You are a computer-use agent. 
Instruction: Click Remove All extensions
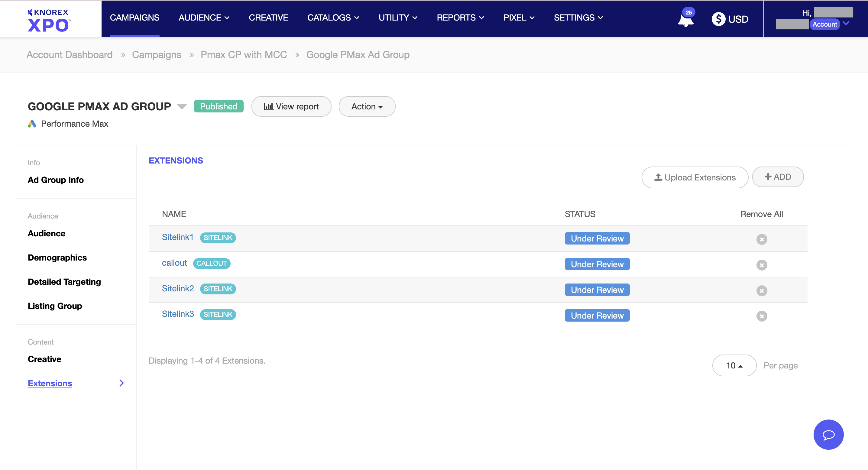pos(761,214)
